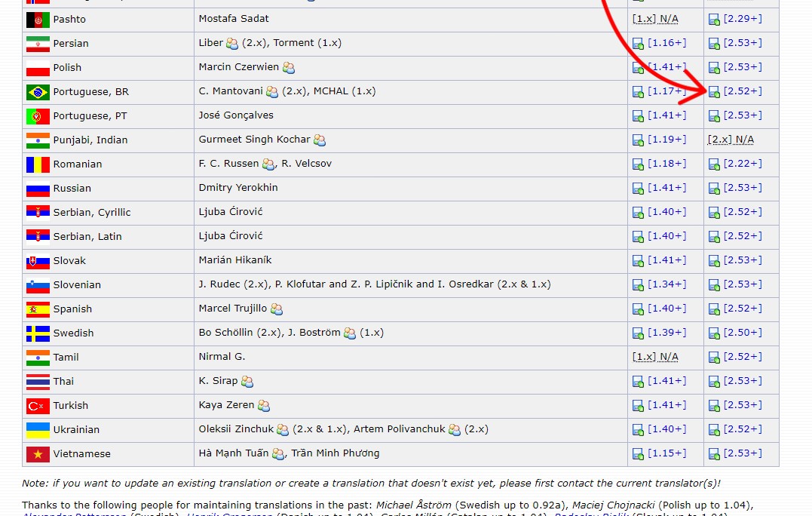Click the Swedish flag icon
Image resolution: width=812 pixels, height=516 pixels.
coord(38,333)
